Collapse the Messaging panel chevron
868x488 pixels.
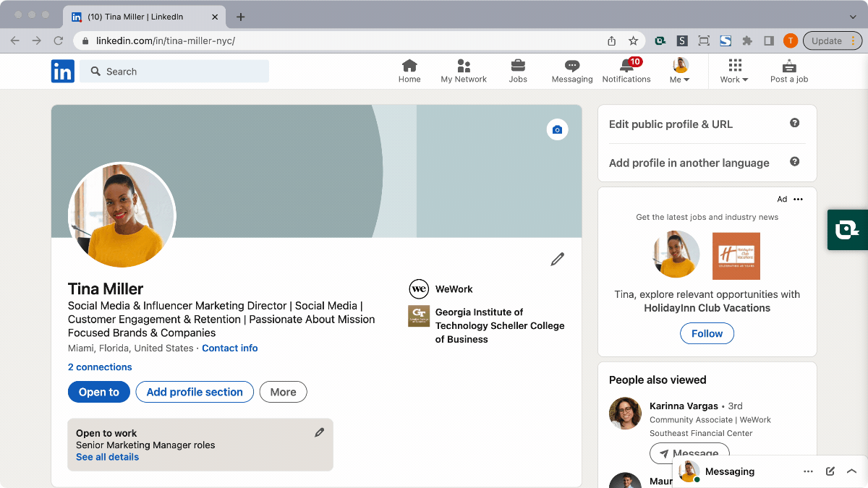(x=851, y=471)
